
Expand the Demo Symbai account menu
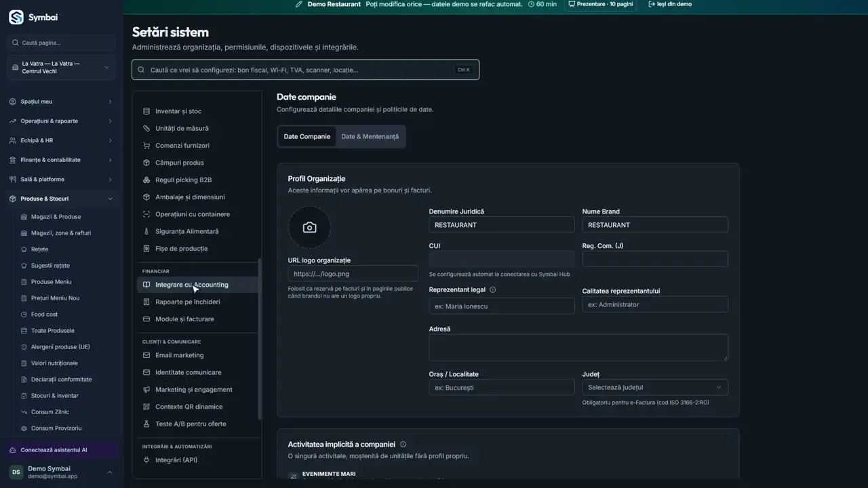[61, 472]
